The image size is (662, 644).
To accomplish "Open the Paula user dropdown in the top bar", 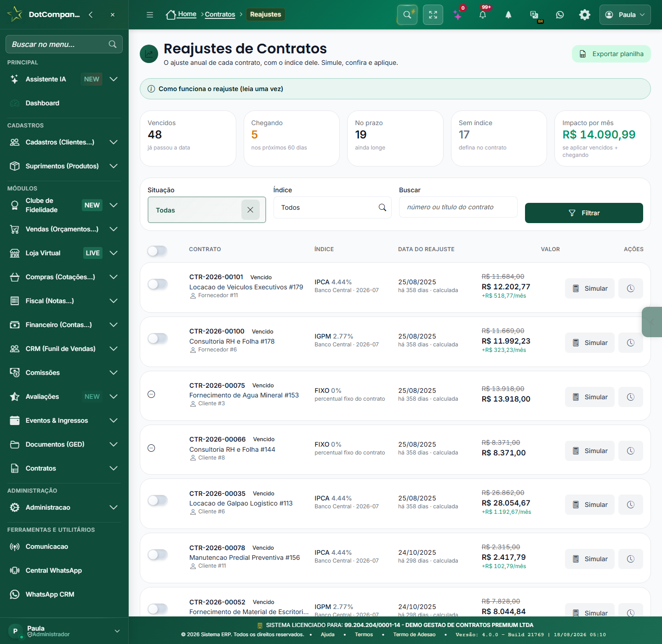I will (625, 15).
